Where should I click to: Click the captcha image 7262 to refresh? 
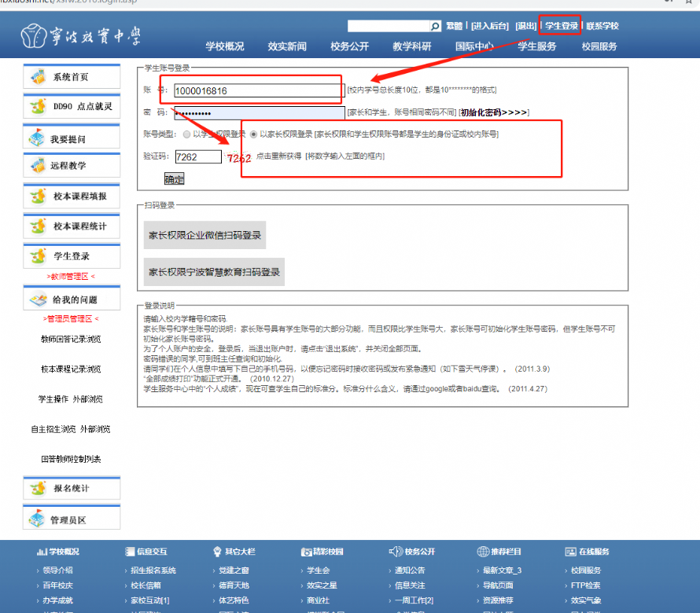coord(238,157)
